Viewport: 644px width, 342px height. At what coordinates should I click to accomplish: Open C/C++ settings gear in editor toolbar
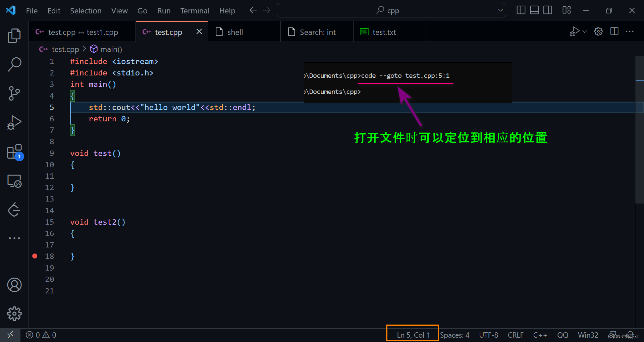[598, 32]
